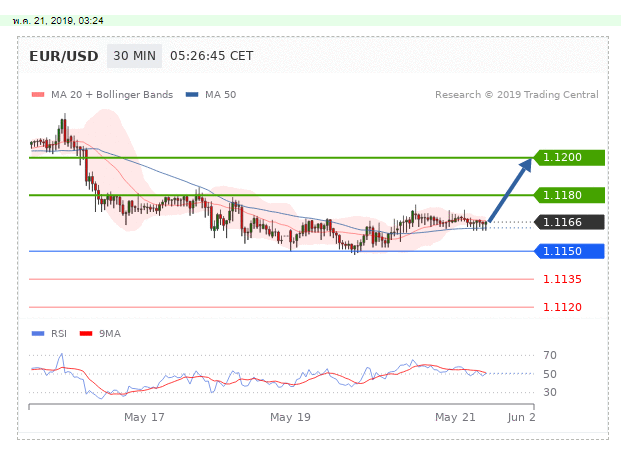
Task: Click the 1.1150 blue pivot price tag
Action: [569, 251]
